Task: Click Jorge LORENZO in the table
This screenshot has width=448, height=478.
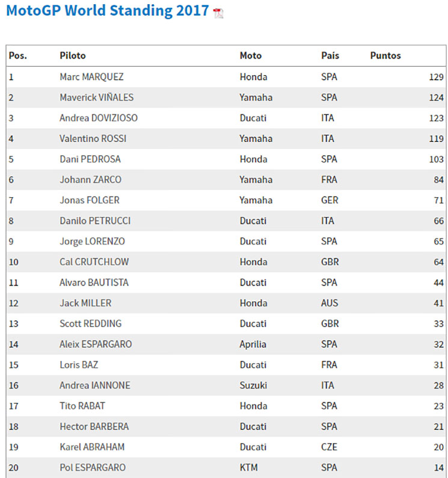Action: point(93,242)
